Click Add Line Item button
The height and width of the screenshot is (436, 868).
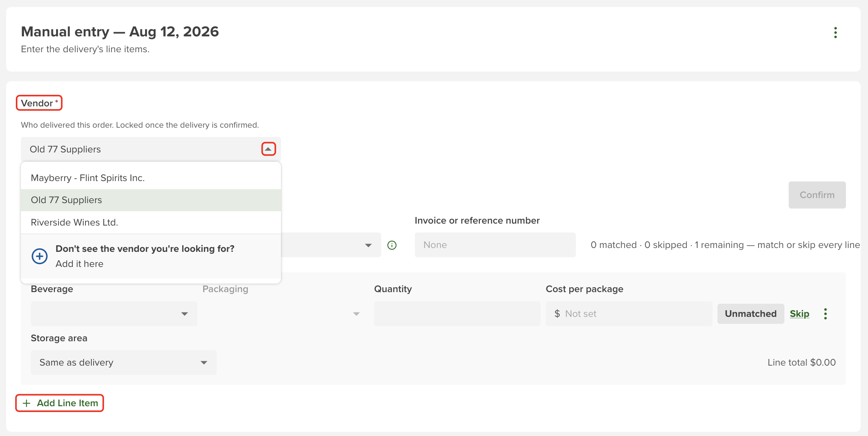point(60,403)
